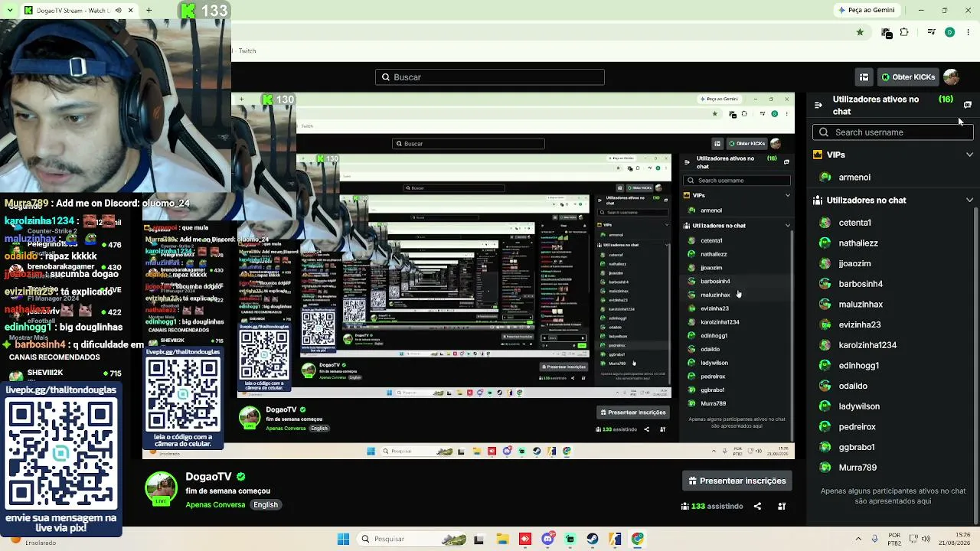The image size is (980, 551).
Task: Show hidden system tray icons
Action: coord(858,539)
